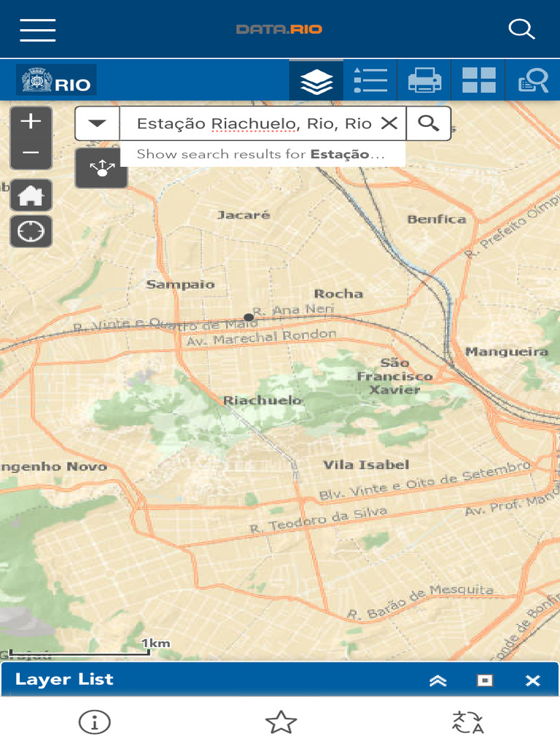The image size is (560, 747).
Task: Click the 'Jacaré' map label
Action: coord(244,215)
